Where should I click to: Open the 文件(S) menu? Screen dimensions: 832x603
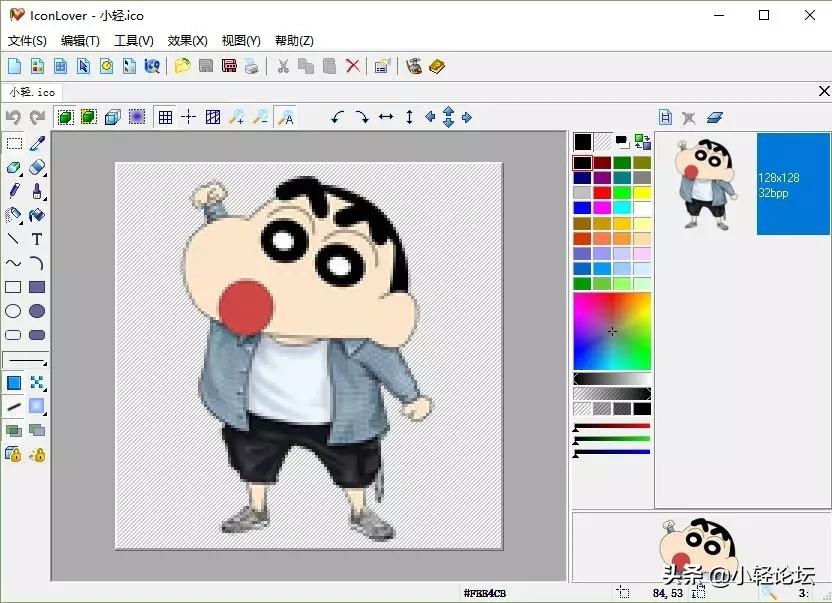point(27,40)
